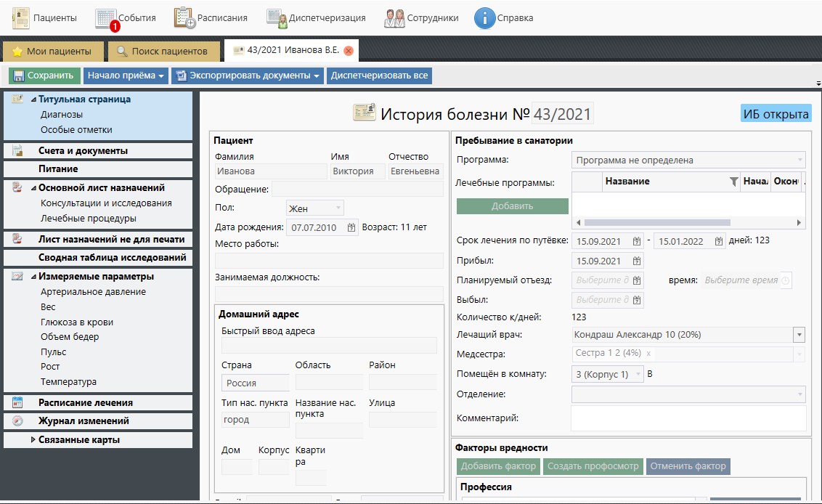Expand the Связанные карты tree node
Viewport: 822px width, 504px height.
point(33,440)
